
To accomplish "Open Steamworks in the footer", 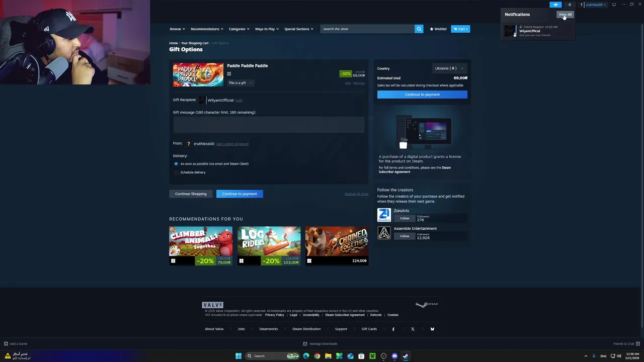I will (268, 329).
